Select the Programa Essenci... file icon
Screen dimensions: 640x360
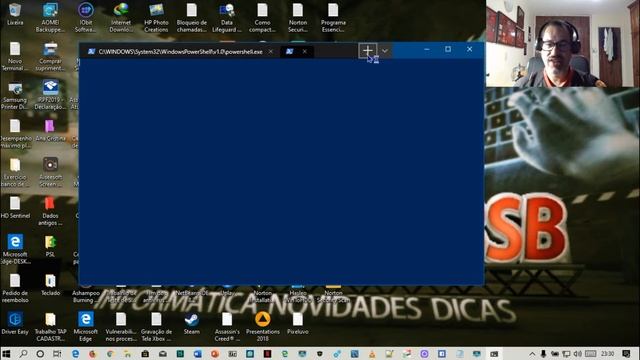(333, 18)
